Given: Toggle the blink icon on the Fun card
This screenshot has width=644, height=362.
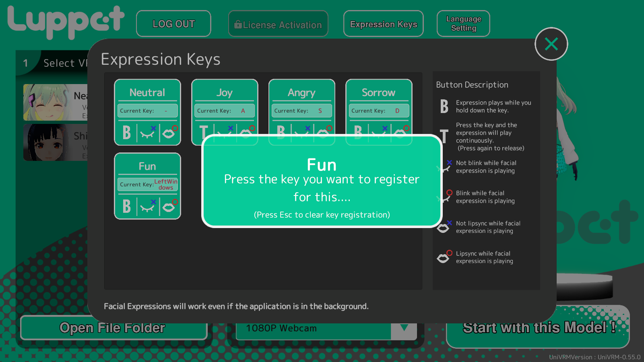Looking at the screenshot, I should [148, 206].
